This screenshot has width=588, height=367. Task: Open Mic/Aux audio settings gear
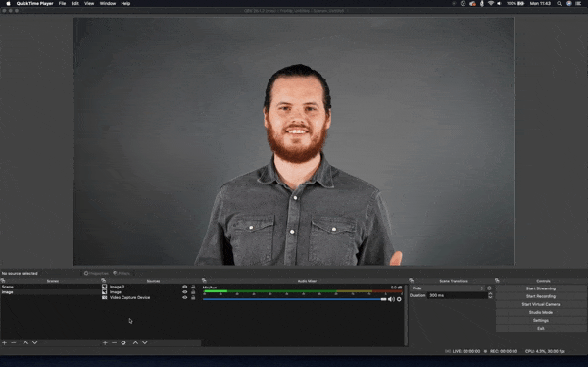[399, 299]
